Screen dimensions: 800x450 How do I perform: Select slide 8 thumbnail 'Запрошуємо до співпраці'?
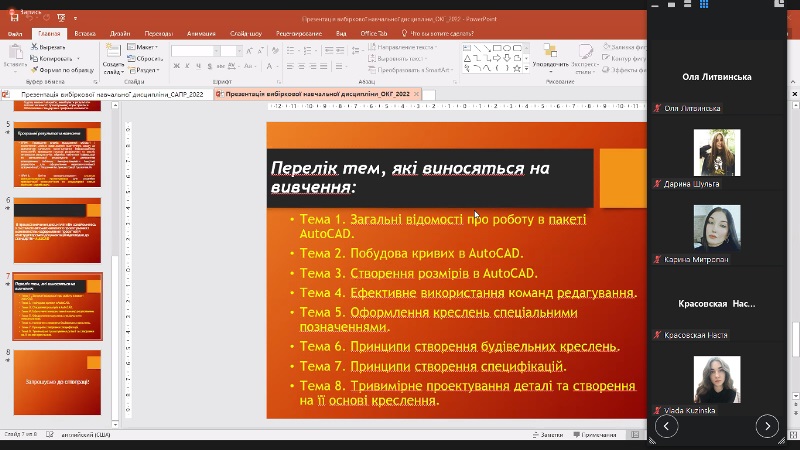(57, 382)
